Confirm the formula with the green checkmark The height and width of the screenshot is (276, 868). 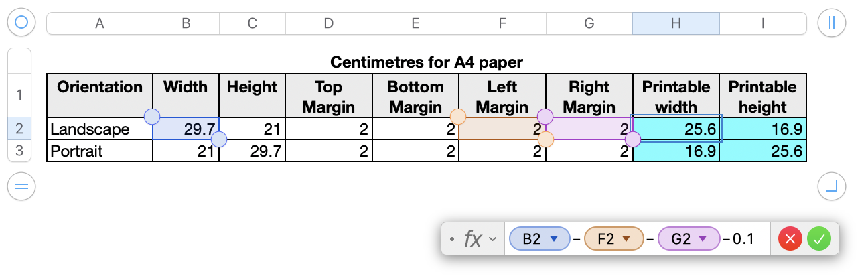(818, 238)
